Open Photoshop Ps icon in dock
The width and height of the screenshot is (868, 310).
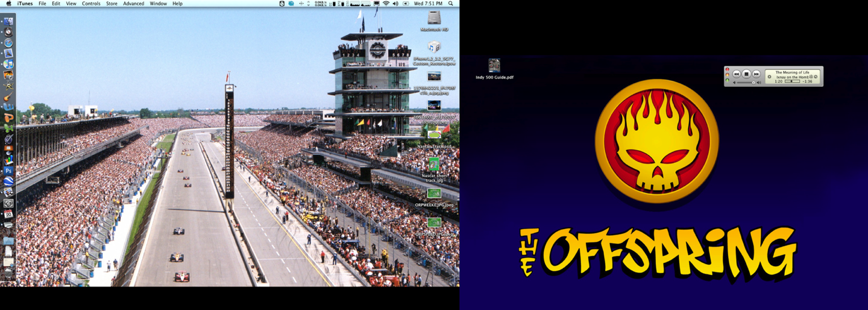[8, 171]
